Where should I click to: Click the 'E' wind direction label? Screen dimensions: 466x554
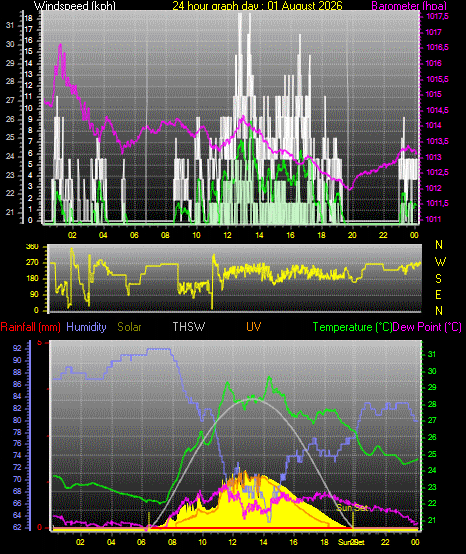tap(438, 294)
